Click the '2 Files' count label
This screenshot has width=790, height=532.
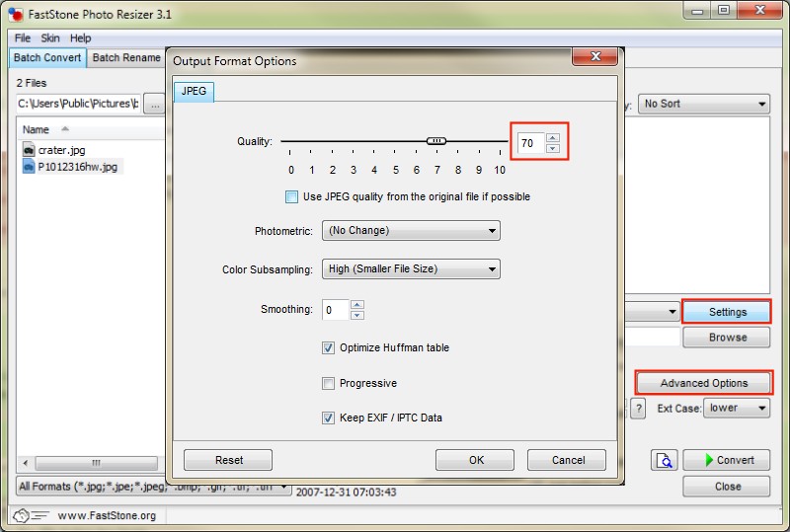coord(32,83)
